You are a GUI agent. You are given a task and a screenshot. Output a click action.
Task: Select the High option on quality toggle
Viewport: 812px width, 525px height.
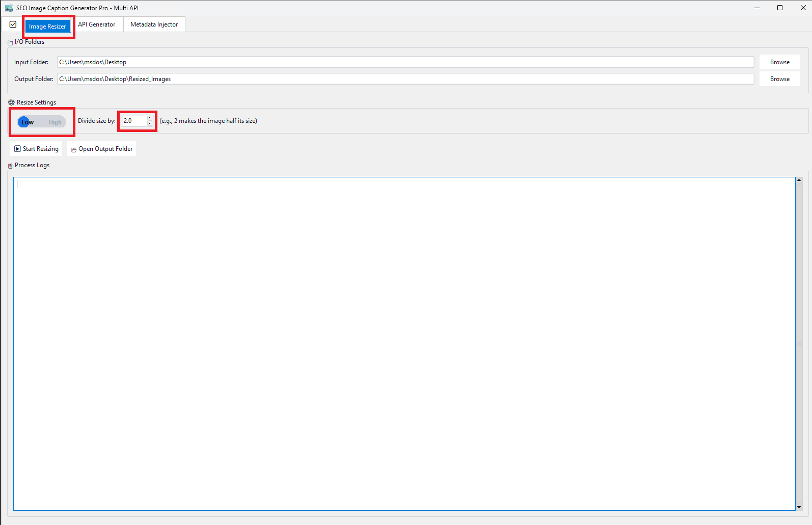pyautogui.click(x=55, y=122)
